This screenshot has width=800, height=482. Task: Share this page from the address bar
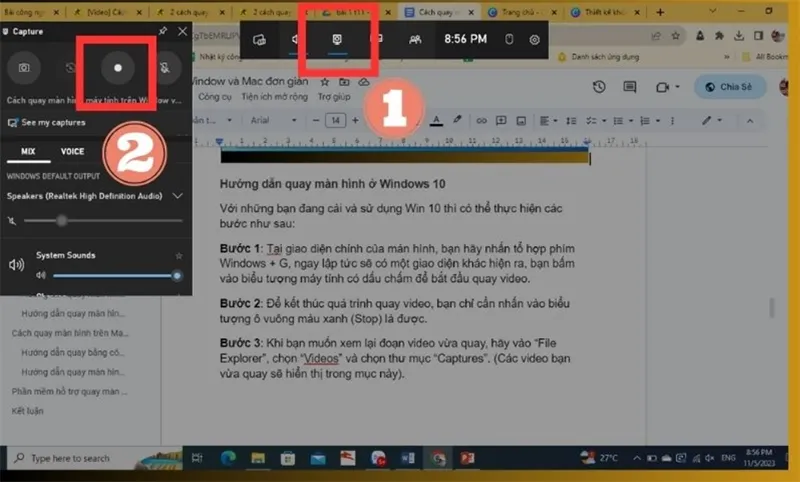tap(656, 36)
